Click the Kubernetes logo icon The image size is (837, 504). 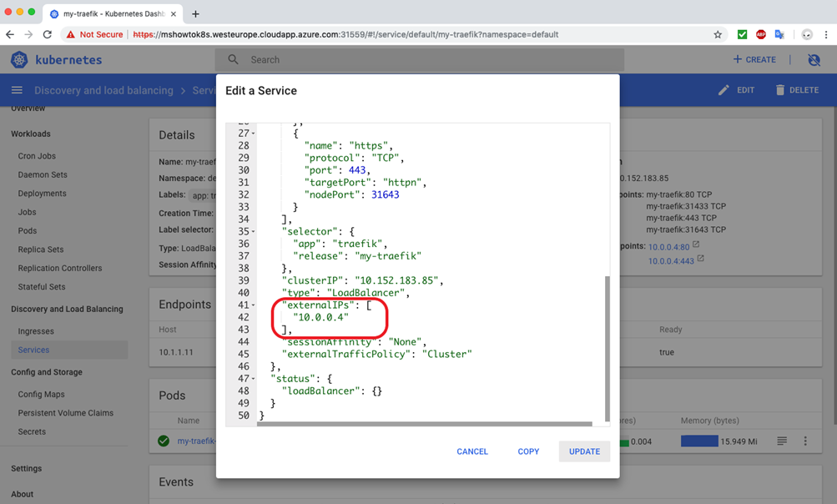(19, 60)
